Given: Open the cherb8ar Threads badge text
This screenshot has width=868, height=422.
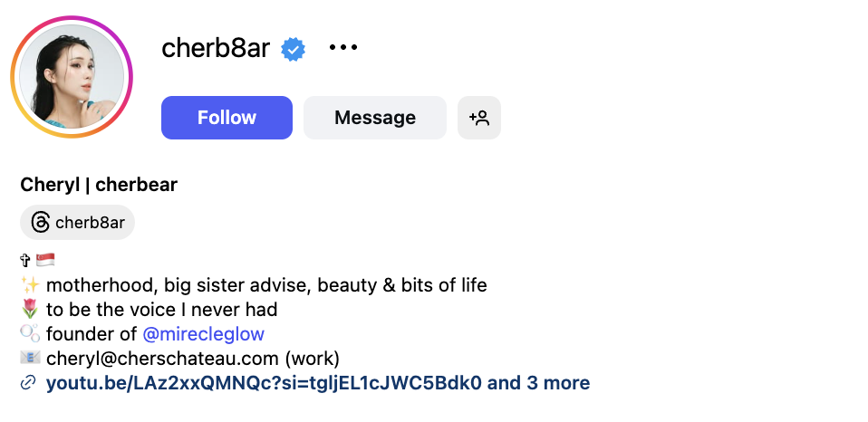Looking at the screenshot, I should (x=90, y=223).
